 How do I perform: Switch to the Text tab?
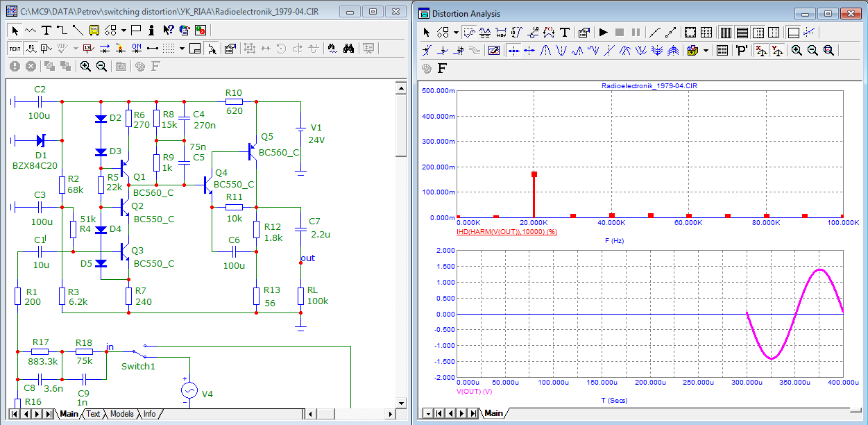(93, 414)
